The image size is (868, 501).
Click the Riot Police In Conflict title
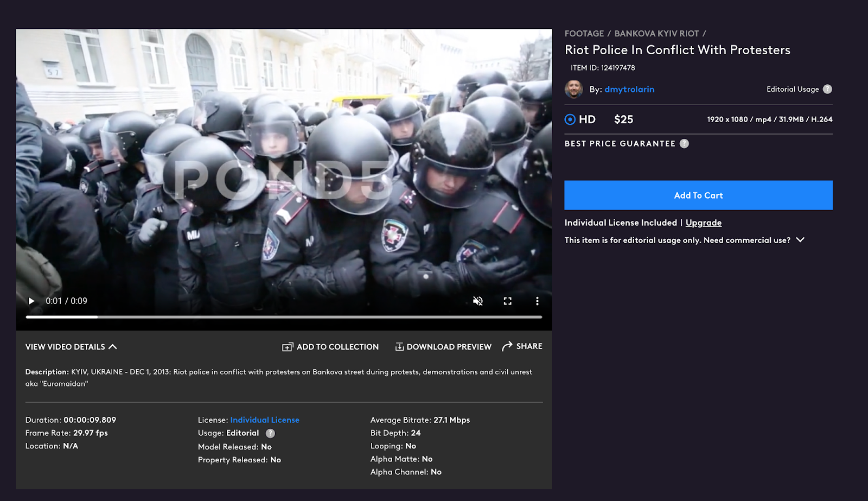click(x=677, y=50)
